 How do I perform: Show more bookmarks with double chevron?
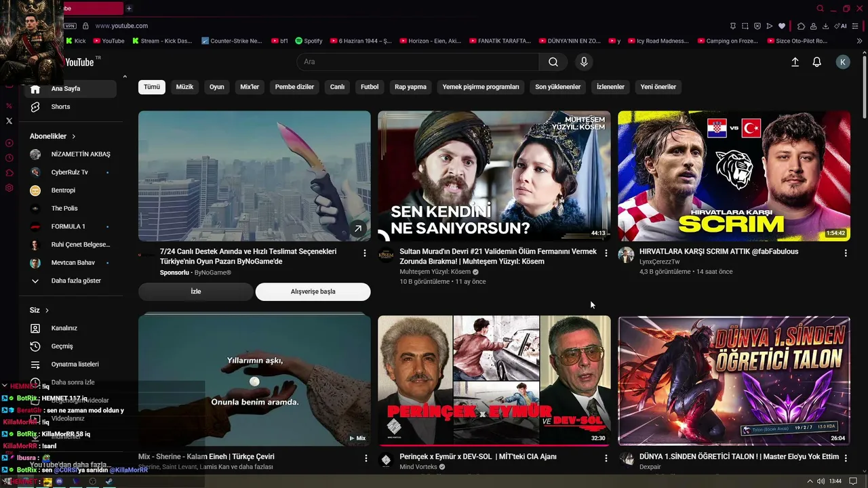pyautogui.click(x=860, y=41)
